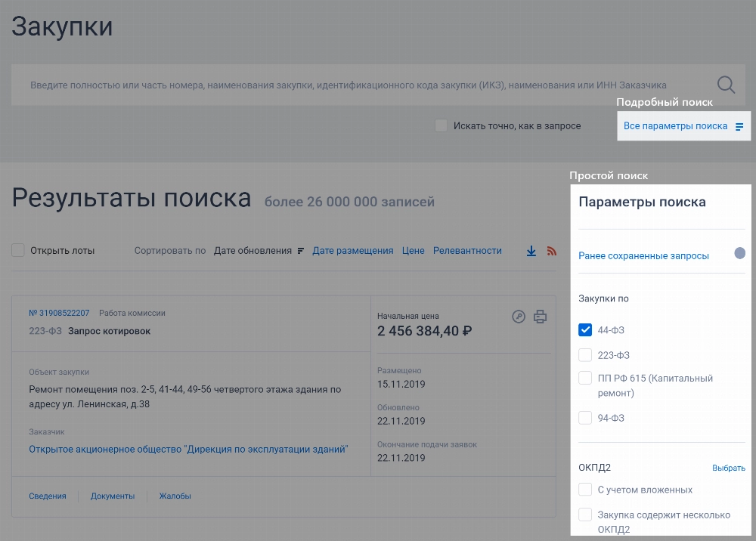This screenshot has height=541, width=756.
Task: Click the Запрос котировок text
Action: [x=109, y=331]
